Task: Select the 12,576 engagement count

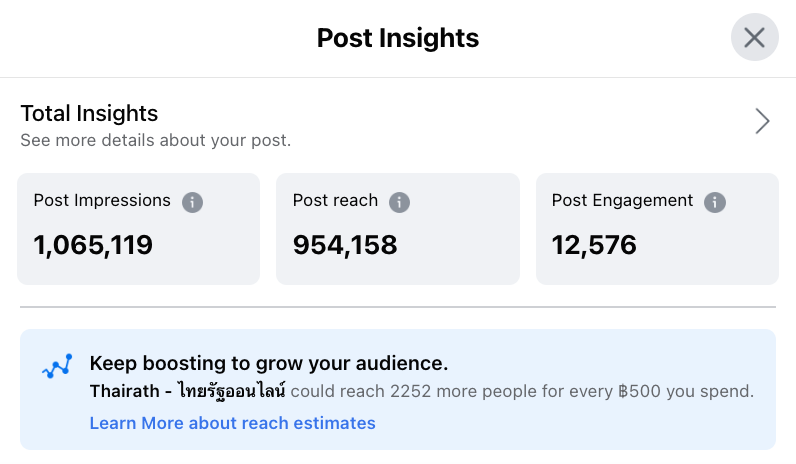Action: [594, 245]
